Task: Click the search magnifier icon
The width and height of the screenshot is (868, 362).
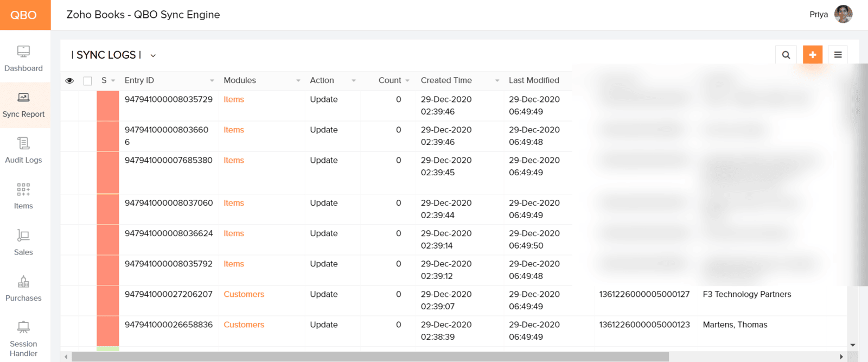Action: [786, 55]
